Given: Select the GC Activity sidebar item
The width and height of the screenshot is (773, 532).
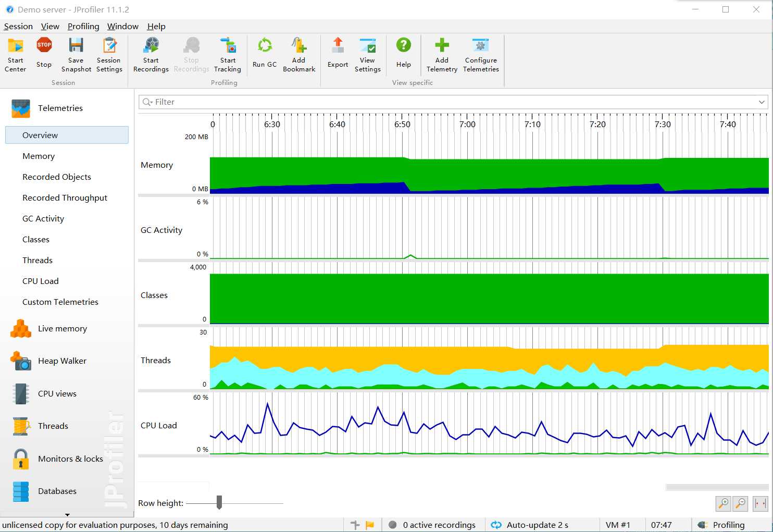Looking at the screenshot, I should [x=43, y=219].
